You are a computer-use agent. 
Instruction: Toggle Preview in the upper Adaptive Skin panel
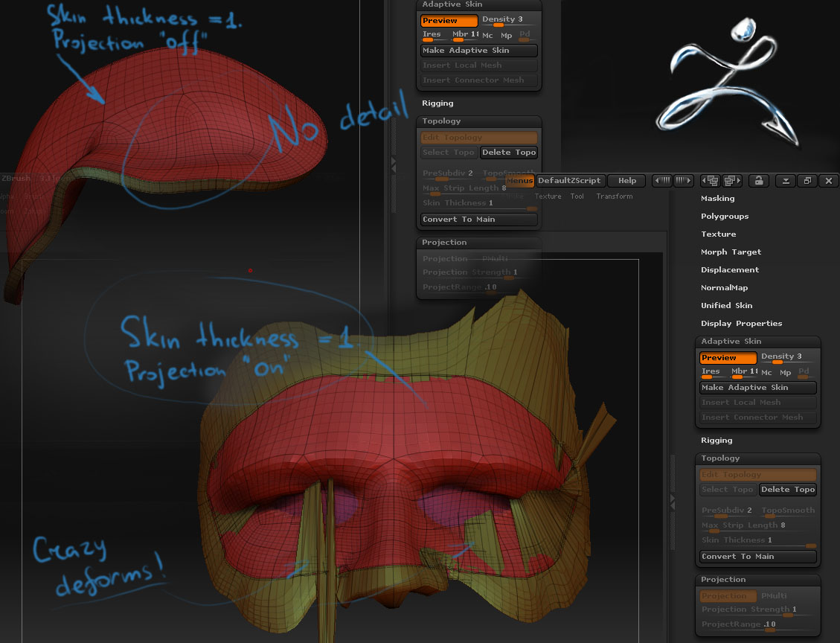(x=449, y=20)
